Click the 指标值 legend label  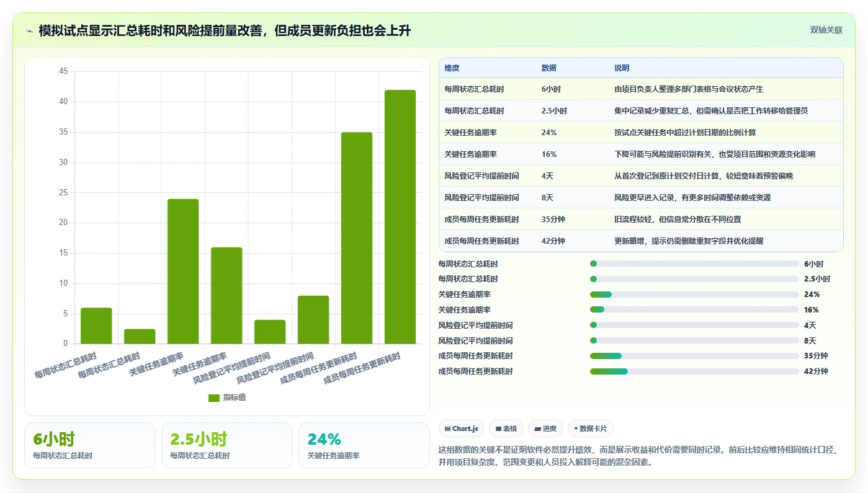(235, 398)
